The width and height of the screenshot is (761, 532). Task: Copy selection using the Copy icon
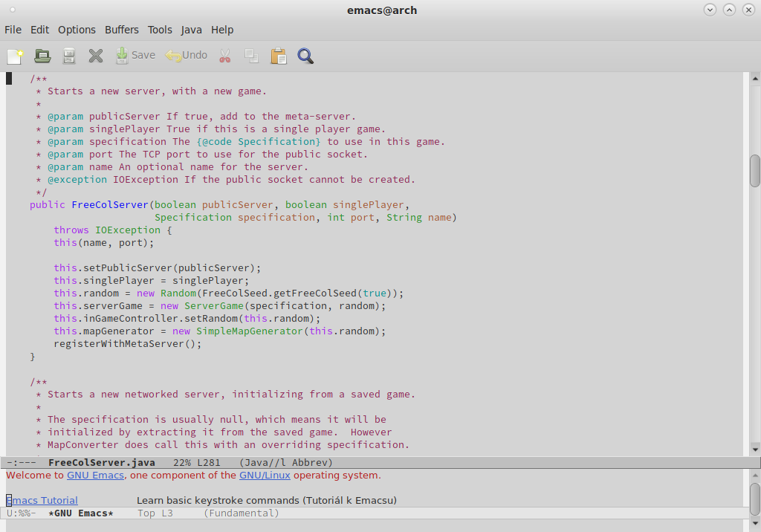251,56
